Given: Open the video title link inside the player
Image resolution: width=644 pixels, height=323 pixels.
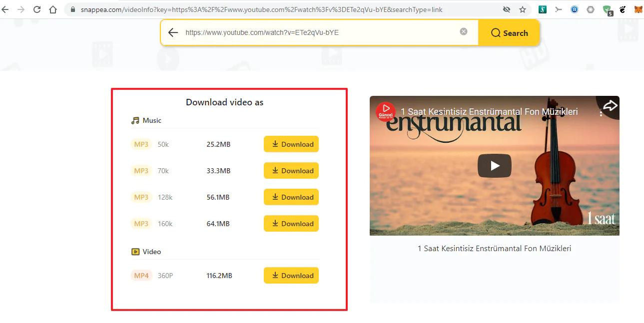Looking at the screenshot, I should tap(490, 112).
